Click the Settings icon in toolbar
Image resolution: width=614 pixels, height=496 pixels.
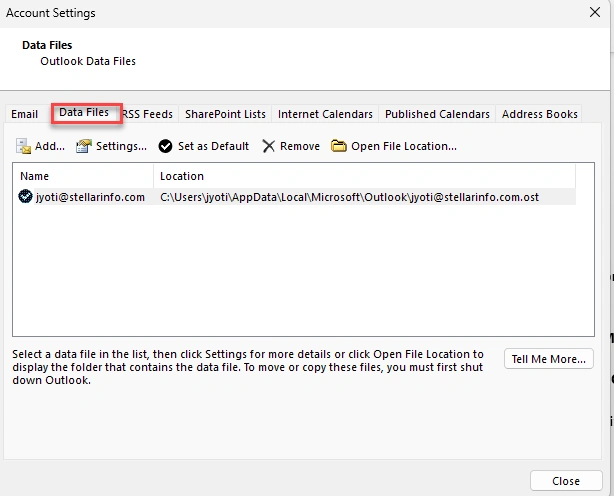84,146
